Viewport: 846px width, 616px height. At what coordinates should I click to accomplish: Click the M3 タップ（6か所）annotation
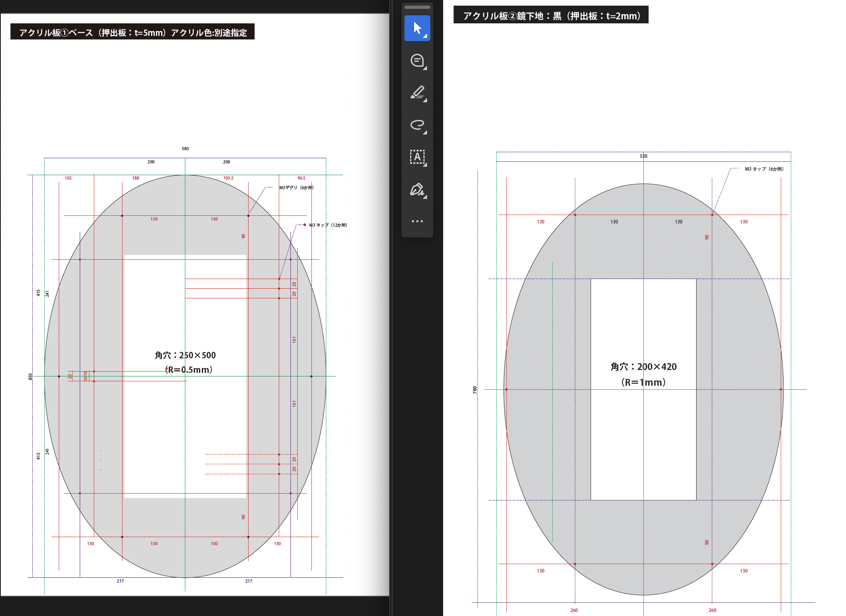click(764, 169)
